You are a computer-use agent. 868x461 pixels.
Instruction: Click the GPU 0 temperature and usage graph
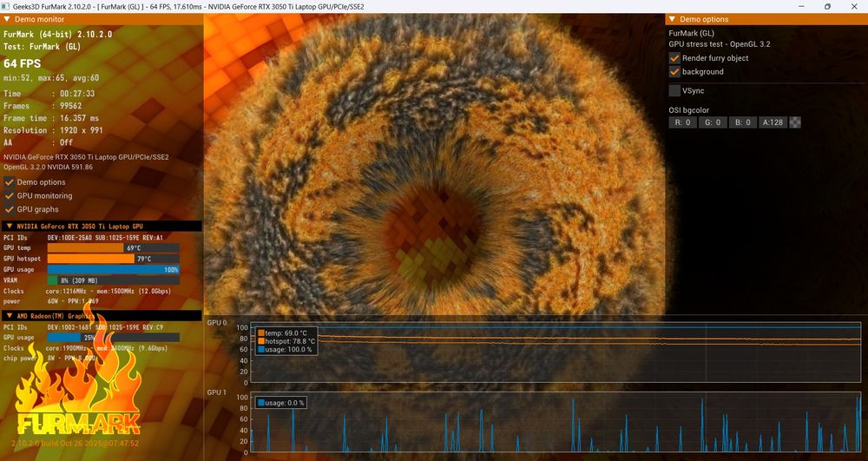click(x=556, y=352)
